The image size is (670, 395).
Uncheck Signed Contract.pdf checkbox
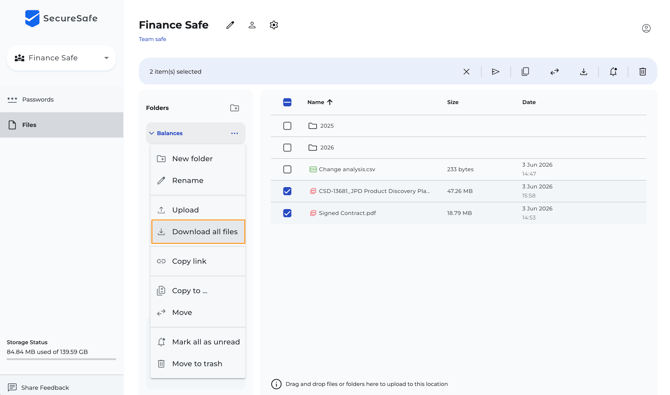tap(287, 213)
